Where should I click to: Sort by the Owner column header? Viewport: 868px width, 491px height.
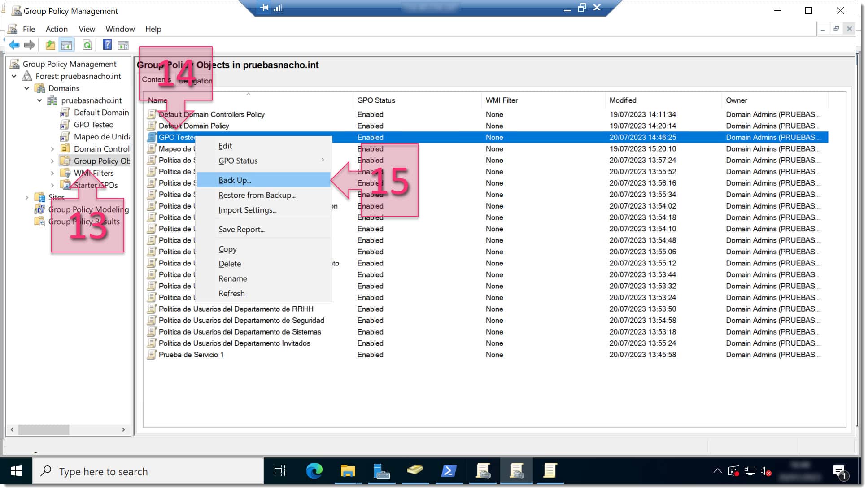click(x=775, y=100)
